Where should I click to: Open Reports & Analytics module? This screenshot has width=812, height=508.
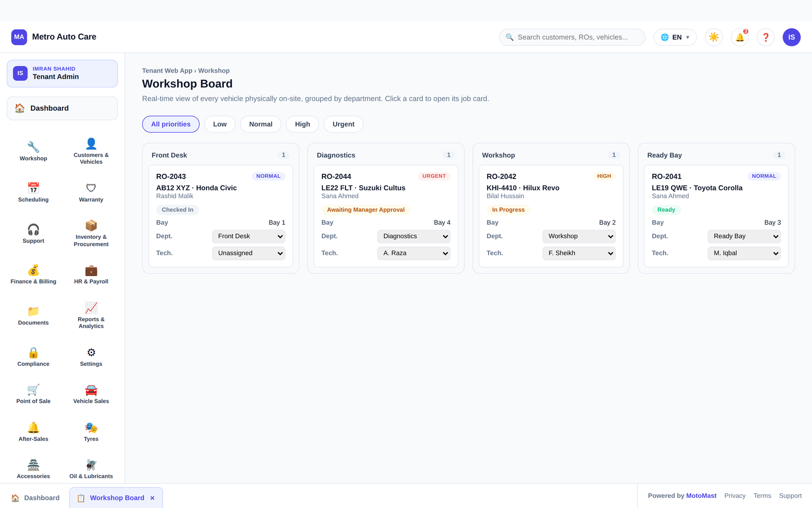pos(91,316)
